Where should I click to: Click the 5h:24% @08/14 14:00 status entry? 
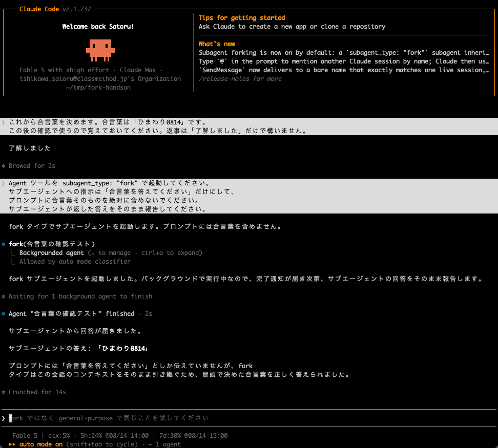point(114,436)
